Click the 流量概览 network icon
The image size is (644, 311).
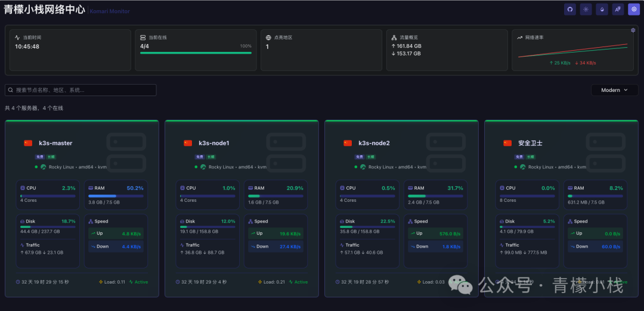pos(394,38)
